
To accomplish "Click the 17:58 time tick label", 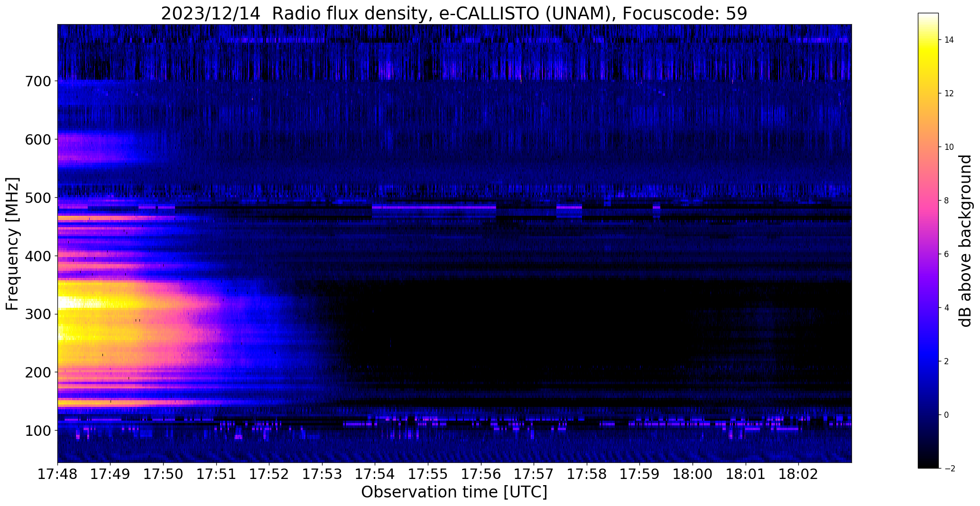I will (587, 475).
